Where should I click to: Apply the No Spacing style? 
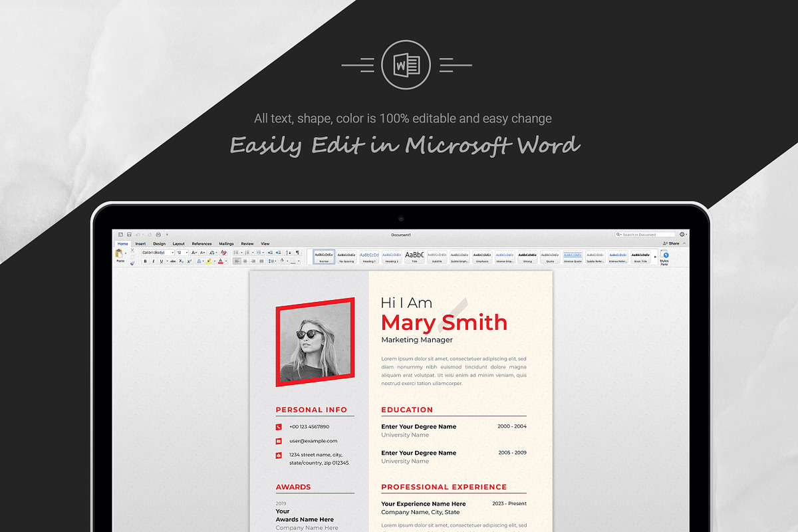tap(346, 257)
